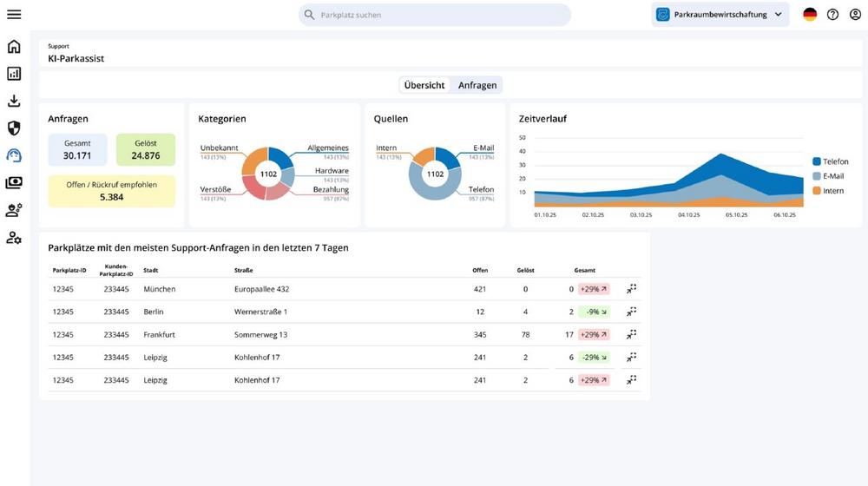This screenshot has height=486, width=868.
Task: Open the Gelöst 24.876 tile
Action: click(x=146, y=149)
